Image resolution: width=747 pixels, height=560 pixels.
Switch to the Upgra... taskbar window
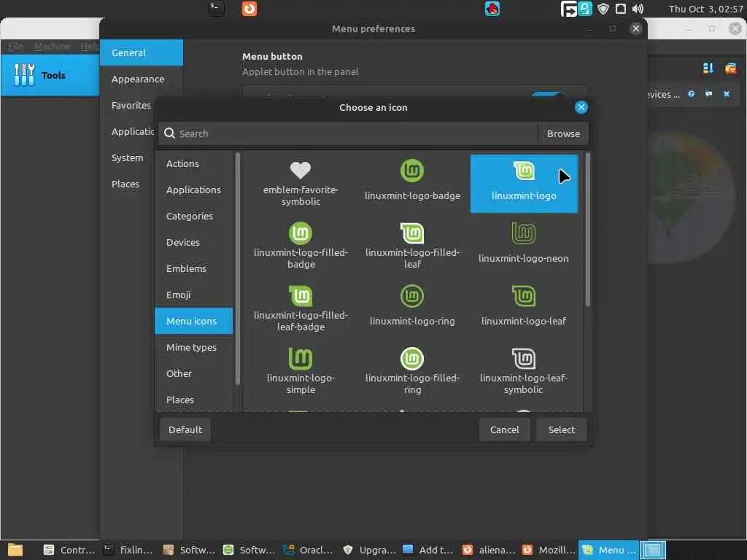(x=369, y=550)
